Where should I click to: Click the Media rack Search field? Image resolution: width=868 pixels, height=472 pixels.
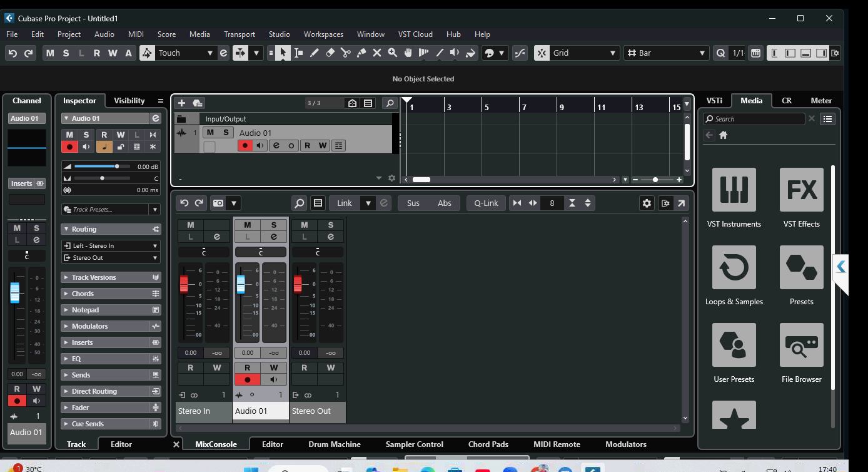754,119
